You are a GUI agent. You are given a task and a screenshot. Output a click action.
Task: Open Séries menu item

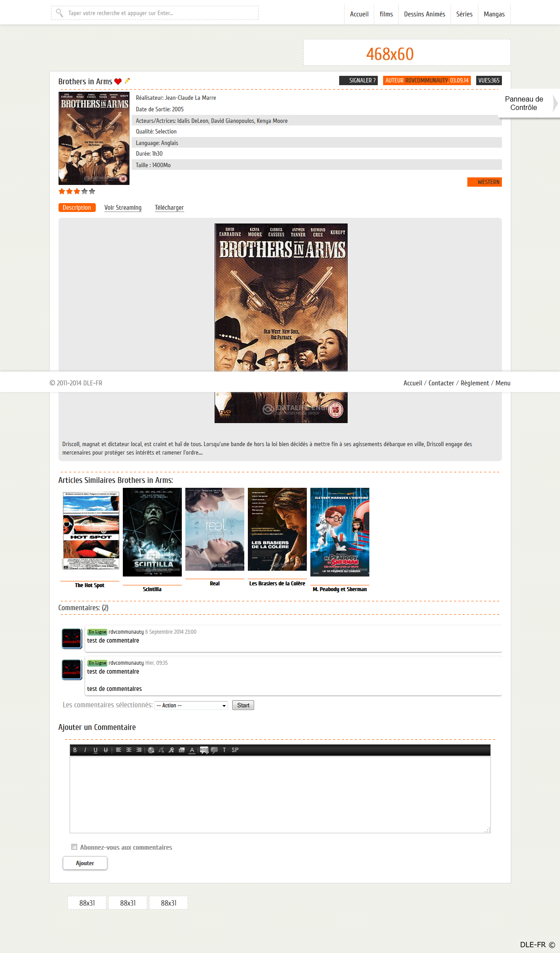464,14
